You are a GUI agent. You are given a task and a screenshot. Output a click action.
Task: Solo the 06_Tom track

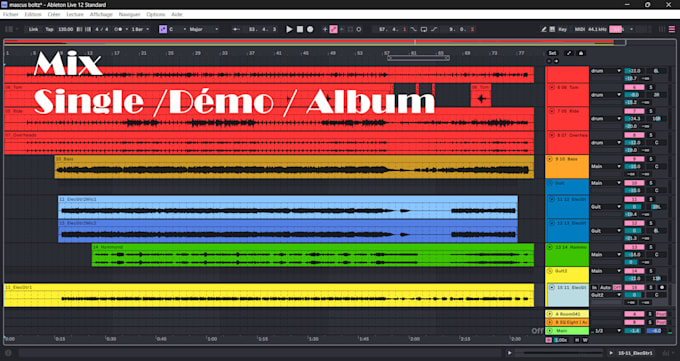pos(651,87)
